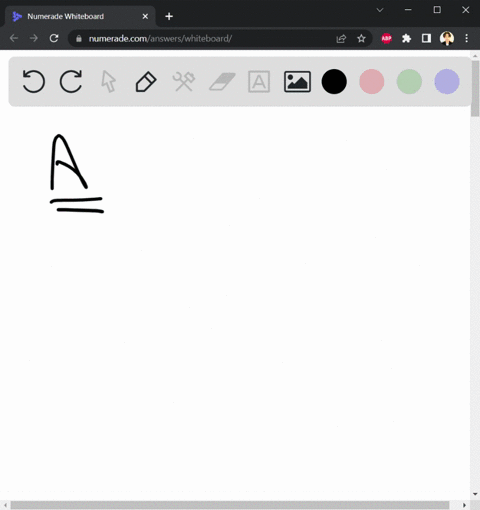Reload the page in browser
The width and height of the screenshot is (480, 510).
tap(54, 38)
